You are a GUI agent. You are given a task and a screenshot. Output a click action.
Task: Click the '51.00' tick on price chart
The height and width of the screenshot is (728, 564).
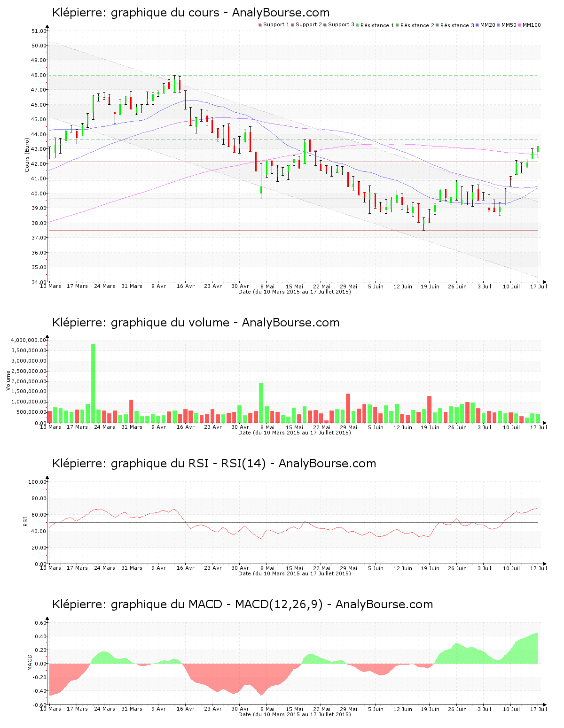point(39,31)
